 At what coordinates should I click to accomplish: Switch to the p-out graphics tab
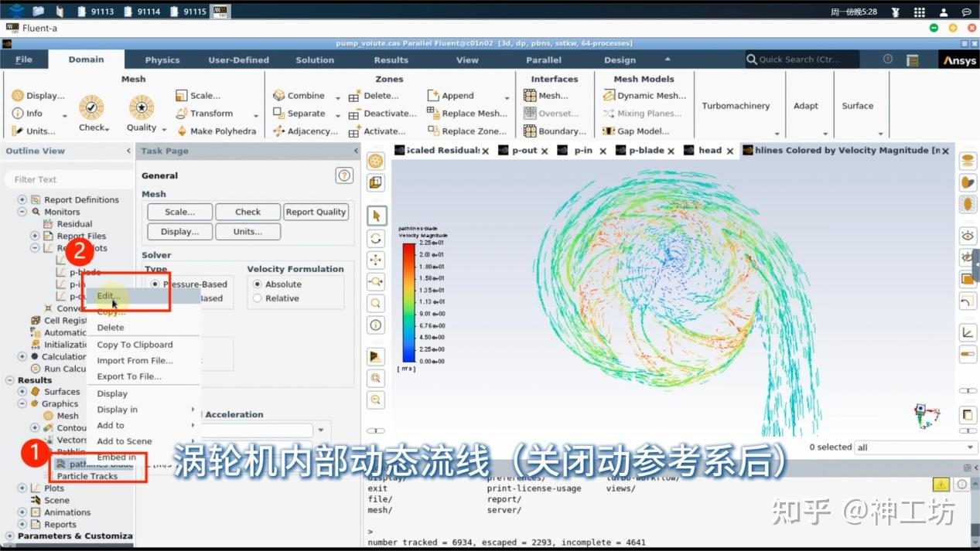point(524,151)
